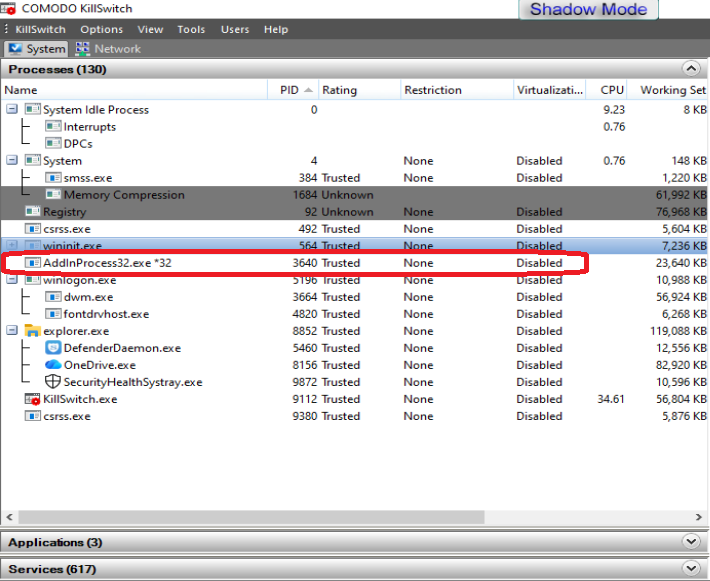The width and height of the screenshot is (710, 581).
Task: Click the Registry process icon
Action: 32,212
